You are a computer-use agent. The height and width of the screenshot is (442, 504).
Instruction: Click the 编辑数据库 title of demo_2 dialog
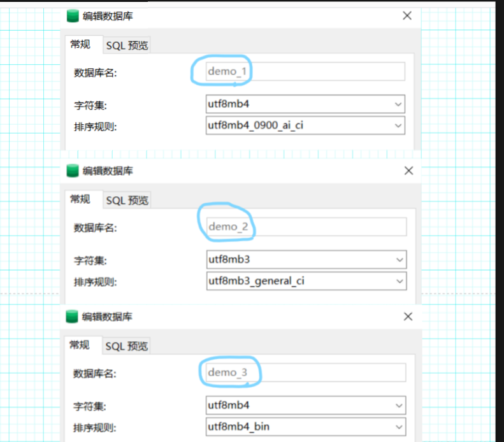click(x=108, y=171)
